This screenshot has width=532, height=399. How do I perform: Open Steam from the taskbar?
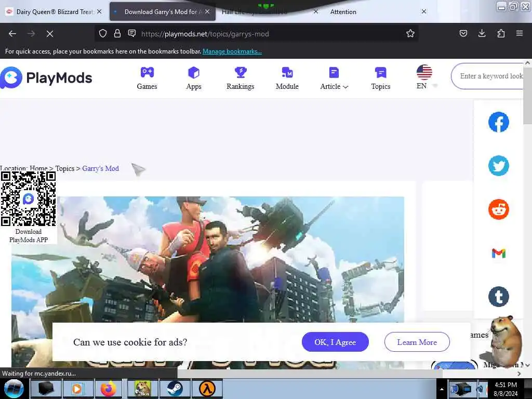pos(175,389)
